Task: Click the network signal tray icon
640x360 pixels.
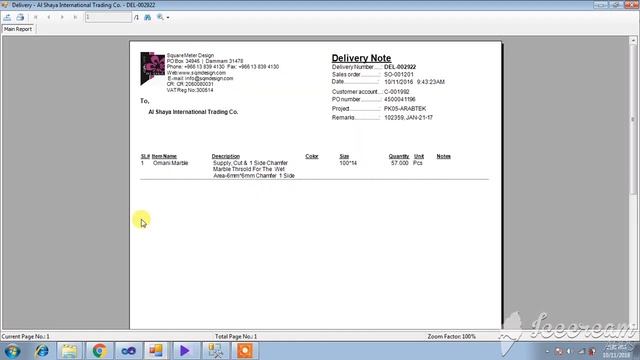Action: click(x=582, y=351)
